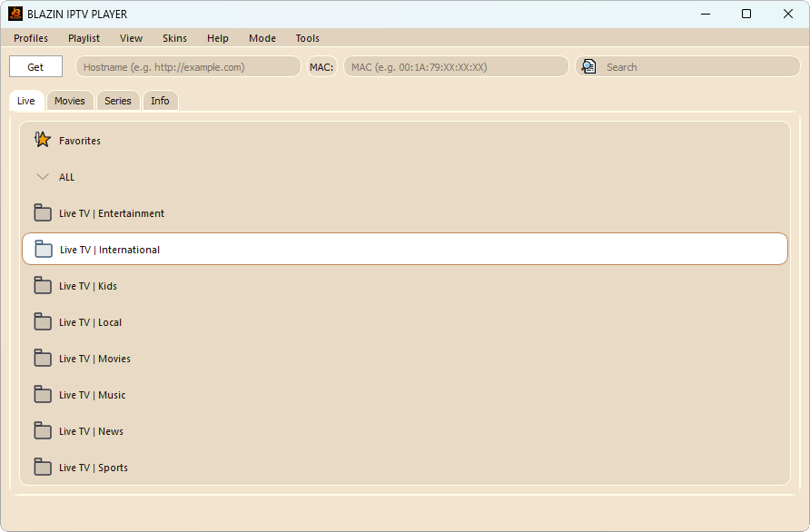Open the Profiles menu
The width and height of the screenshot is (810, 532).
pyautogui.click(x=31, y=38)
